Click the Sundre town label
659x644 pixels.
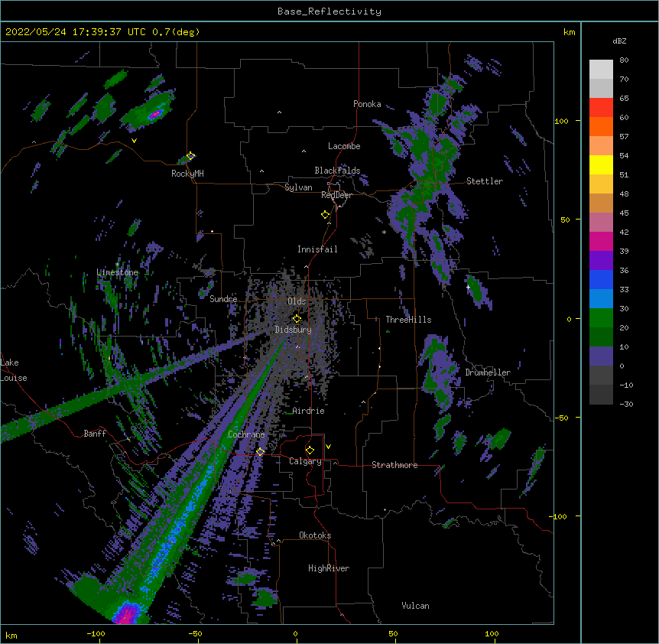pos(223,299)
